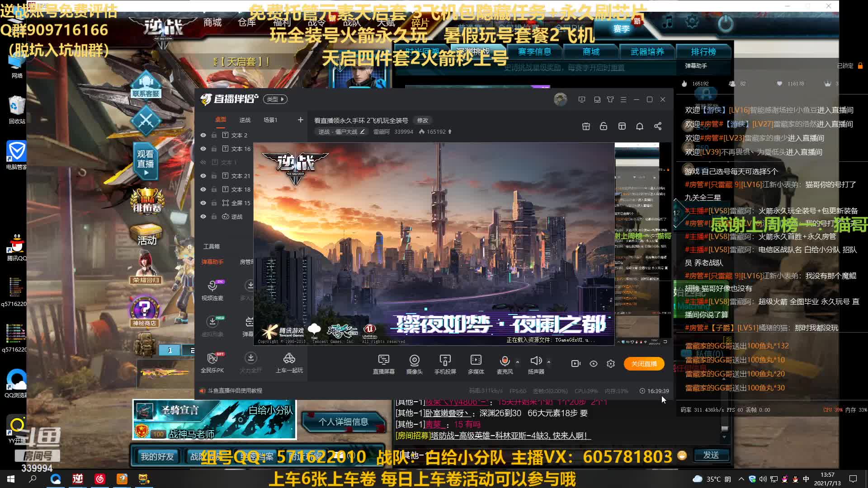Open the gift box icon in 直播伴侣 header
Image resolution: width=868 pixels, height=488 pixels.
coord(586,127)
